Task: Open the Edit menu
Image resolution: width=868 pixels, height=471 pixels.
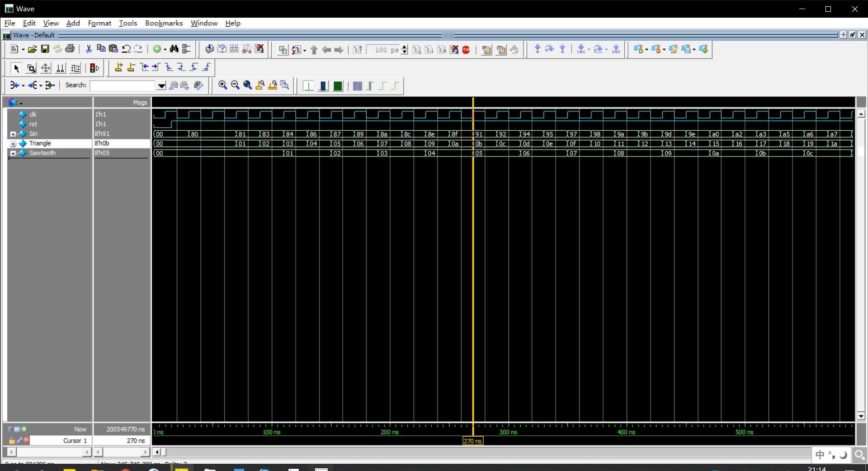Action: click(29, 23)
